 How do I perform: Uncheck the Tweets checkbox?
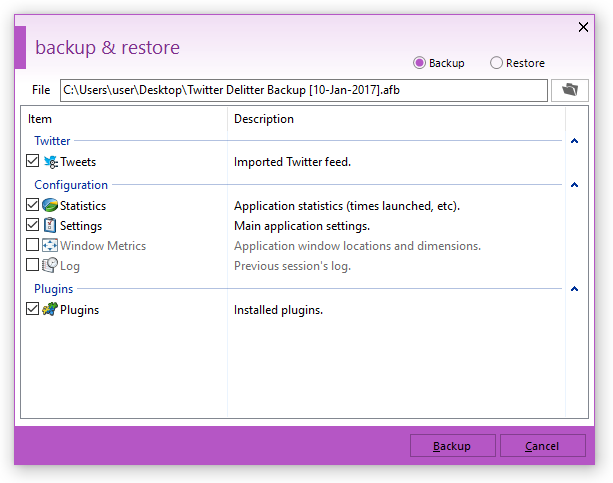tap(33, 161)
